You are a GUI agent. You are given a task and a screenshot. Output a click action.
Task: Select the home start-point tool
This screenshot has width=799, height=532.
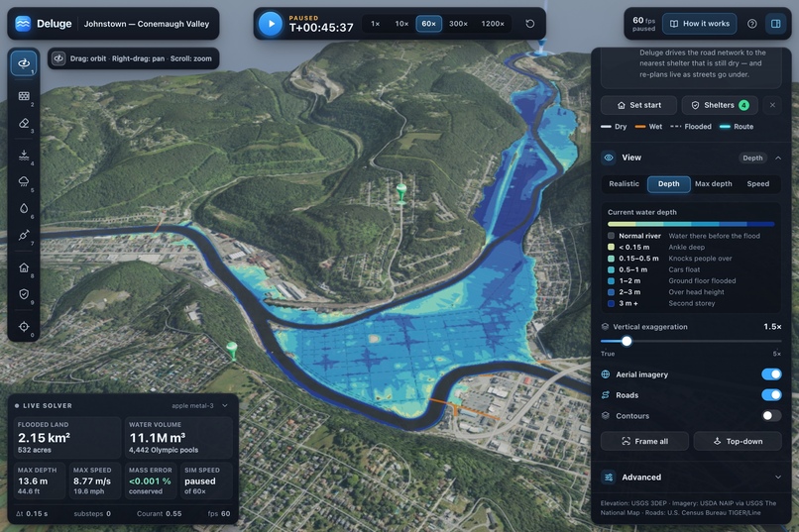point(24,267)
